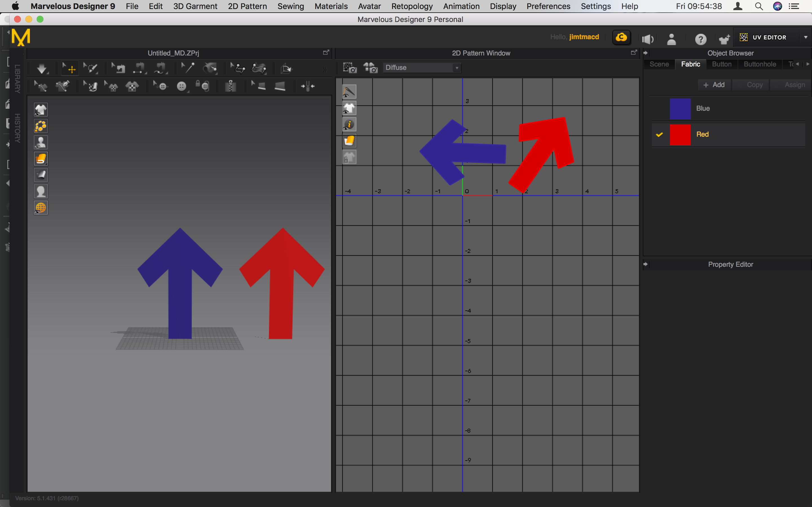Copy the selected fabric
Viewport: 812px width, 507px height.
[x=750, y=84]
